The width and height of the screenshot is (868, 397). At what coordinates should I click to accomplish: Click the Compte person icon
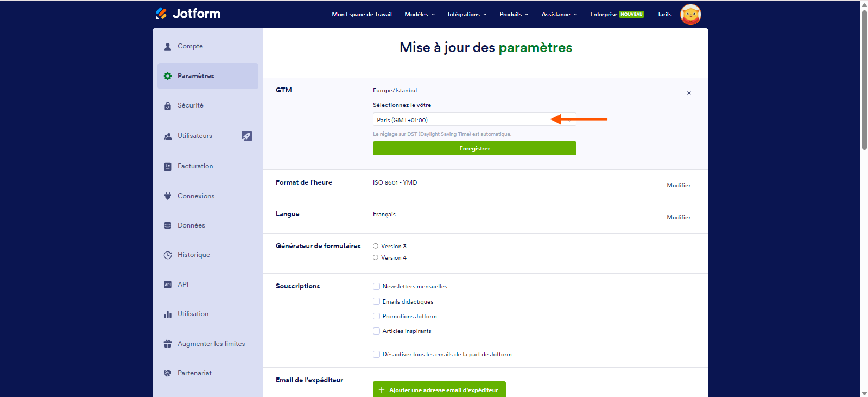(x=168, y=46)
